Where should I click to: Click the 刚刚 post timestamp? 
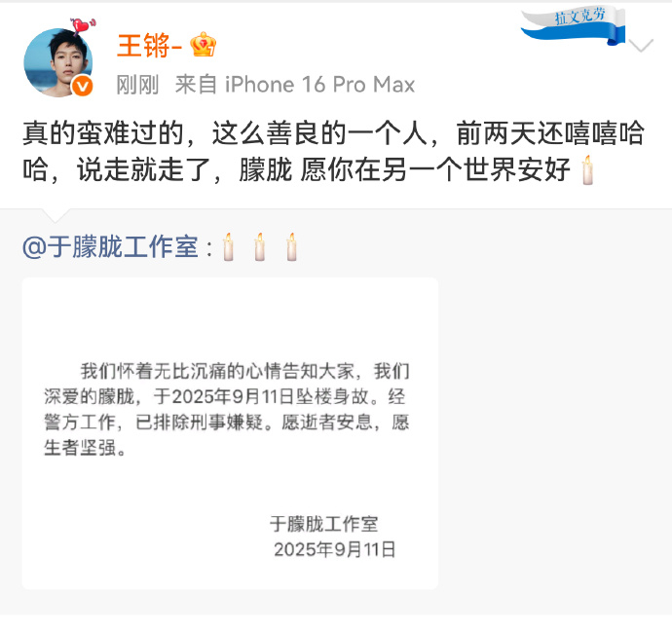[x=137, y=85]
